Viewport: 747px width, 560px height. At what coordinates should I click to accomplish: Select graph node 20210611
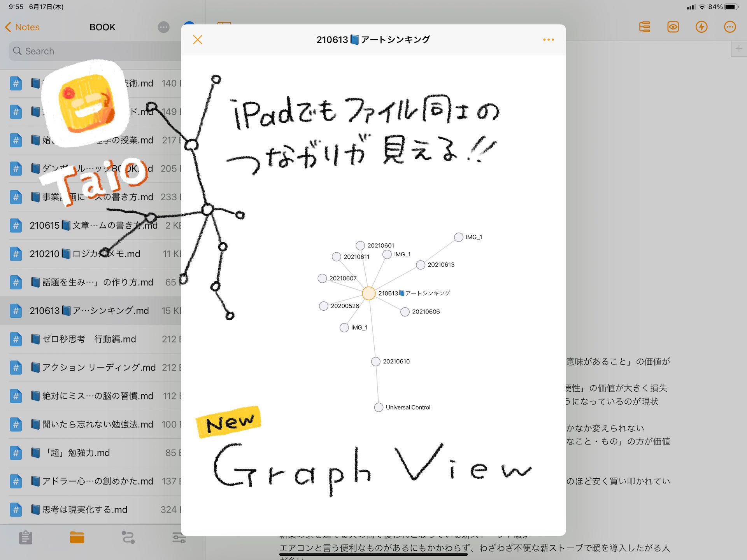[337, 257]
